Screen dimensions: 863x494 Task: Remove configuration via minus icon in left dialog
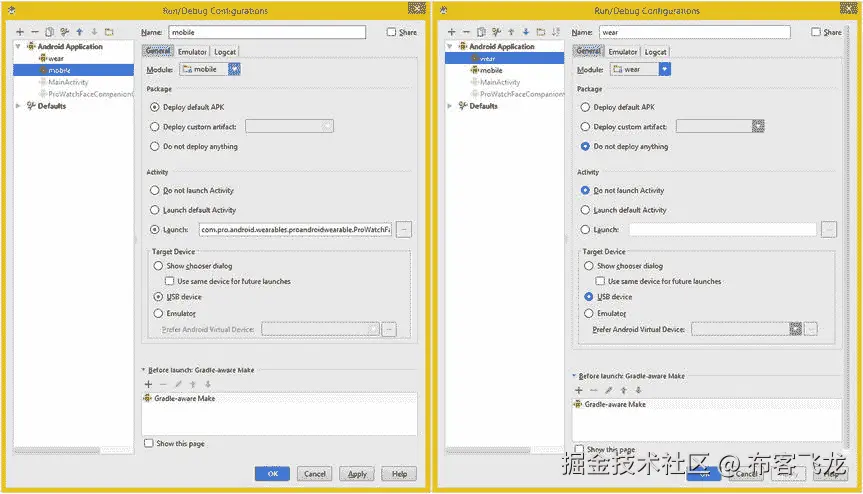pyautogui.click(x=35, y=32)
